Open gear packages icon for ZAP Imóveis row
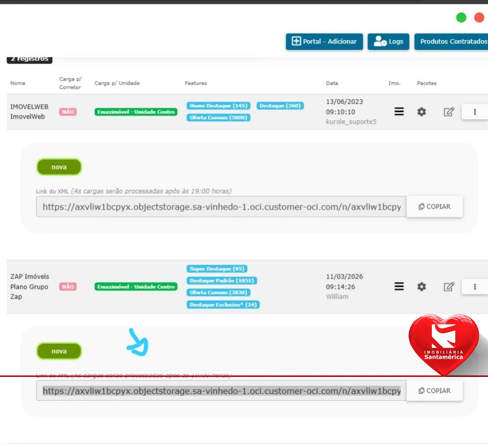Screen dimensions: 488x448 pyautogui.click(x=421, y=287)
